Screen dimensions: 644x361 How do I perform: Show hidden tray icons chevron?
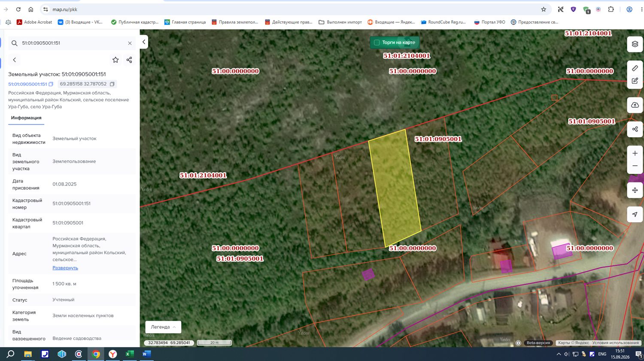coord(559,354)
